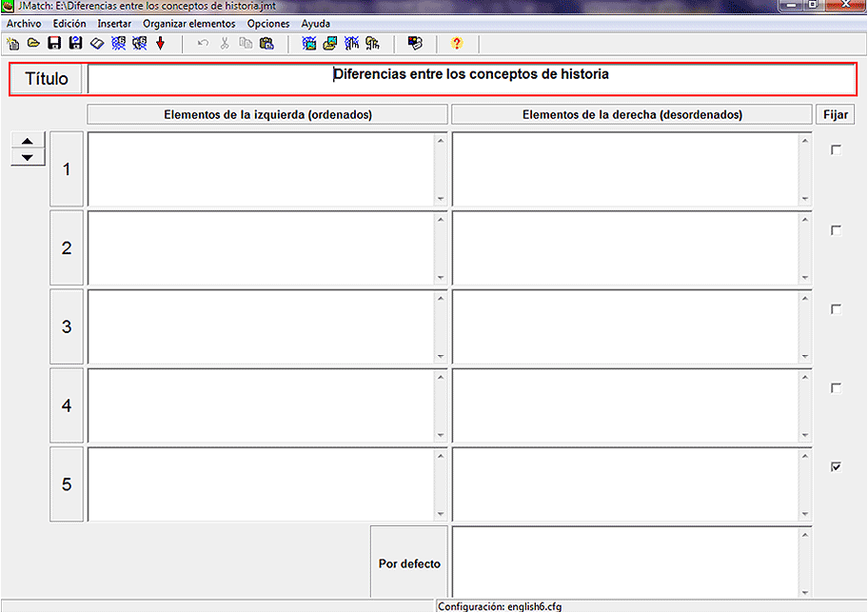The image size is (868, 612).
Task: Move items up with the up arrow
Action: (x=28, y=141)
